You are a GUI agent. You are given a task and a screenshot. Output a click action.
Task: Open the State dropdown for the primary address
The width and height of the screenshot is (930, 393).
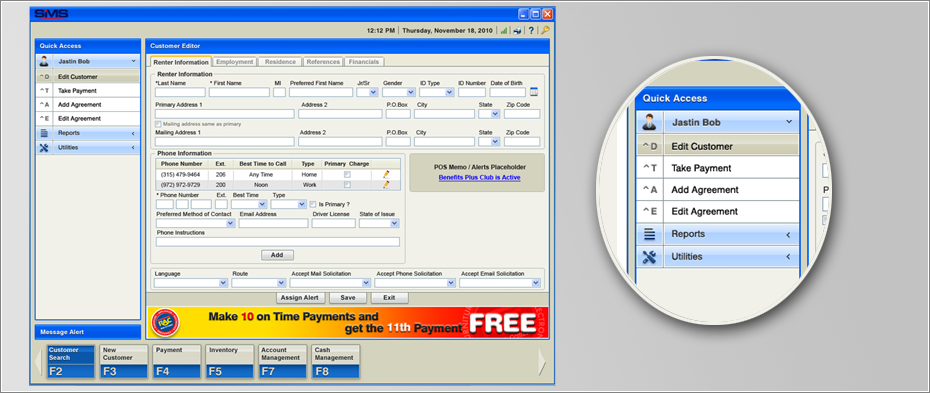pos(489,114)
